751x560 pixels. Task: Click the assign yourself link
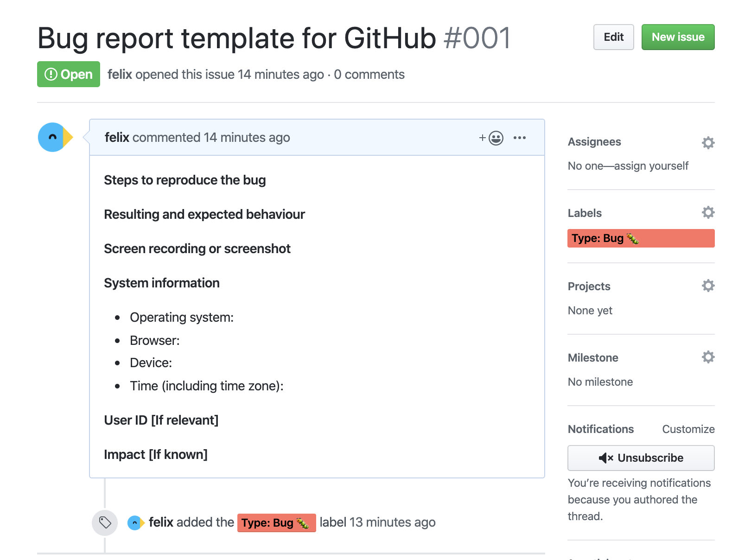click(651, 166)
